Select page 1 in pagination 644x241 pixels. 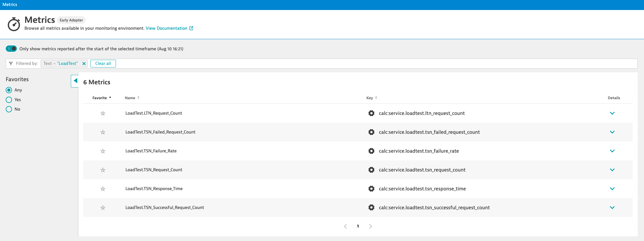(x=358, y=226)
